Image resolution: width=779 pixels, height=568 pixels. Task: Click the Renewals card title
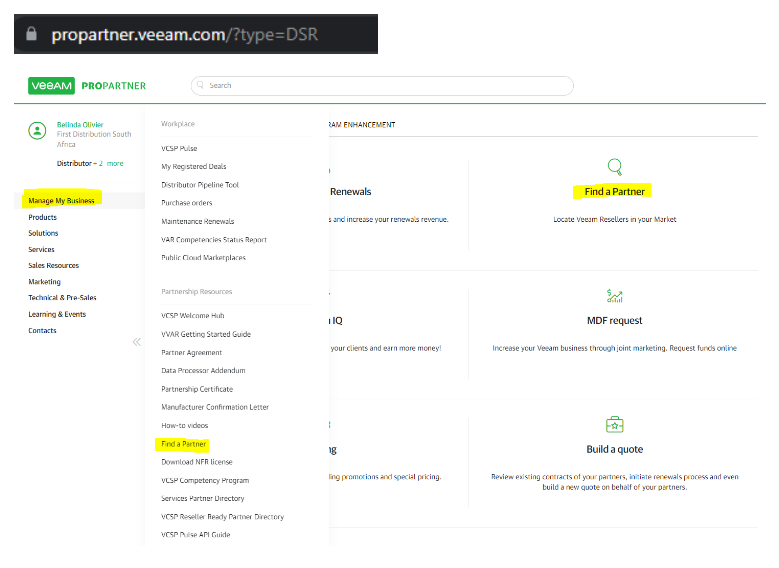click(x=350, y=191)
